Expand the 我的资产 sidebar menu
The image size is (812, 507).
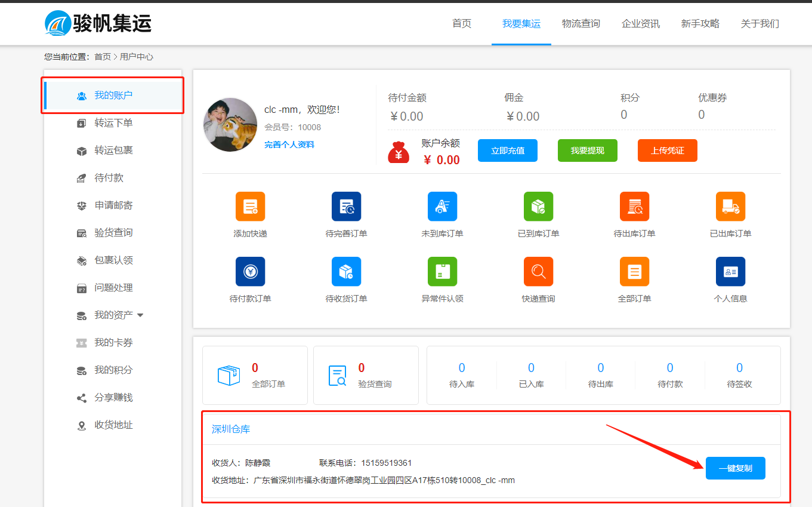click(113, 315)
